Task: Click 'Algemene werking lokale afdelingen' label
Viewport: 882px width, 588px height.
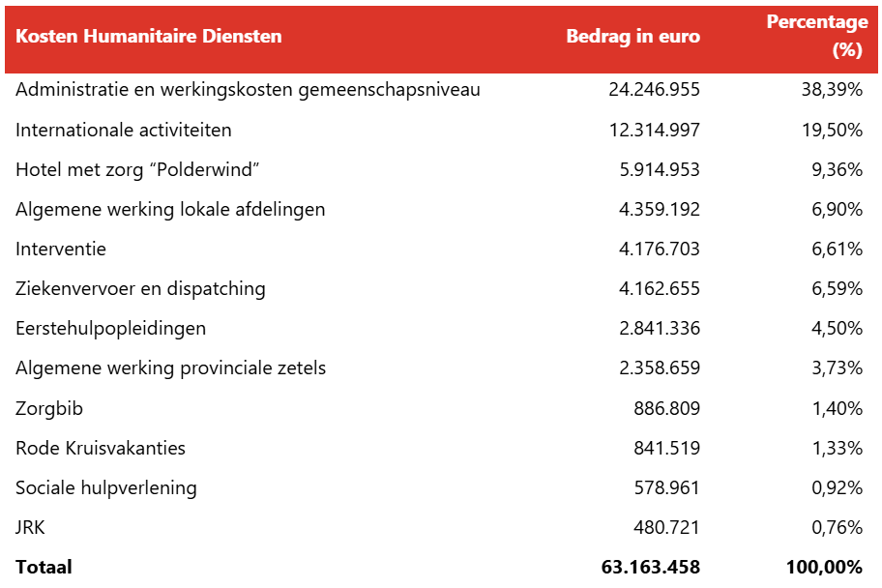Action: click(x=170, y=210)
